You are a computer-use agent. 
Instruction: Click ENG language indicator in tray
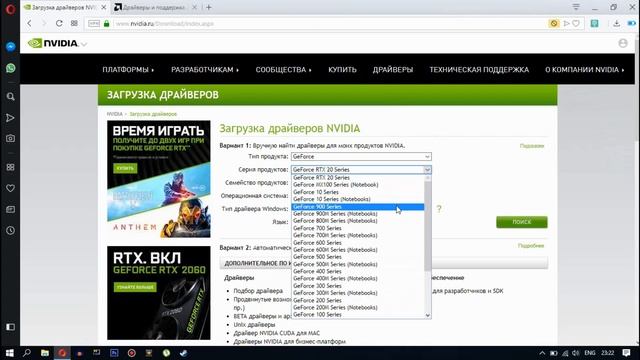tap(589, 353)
